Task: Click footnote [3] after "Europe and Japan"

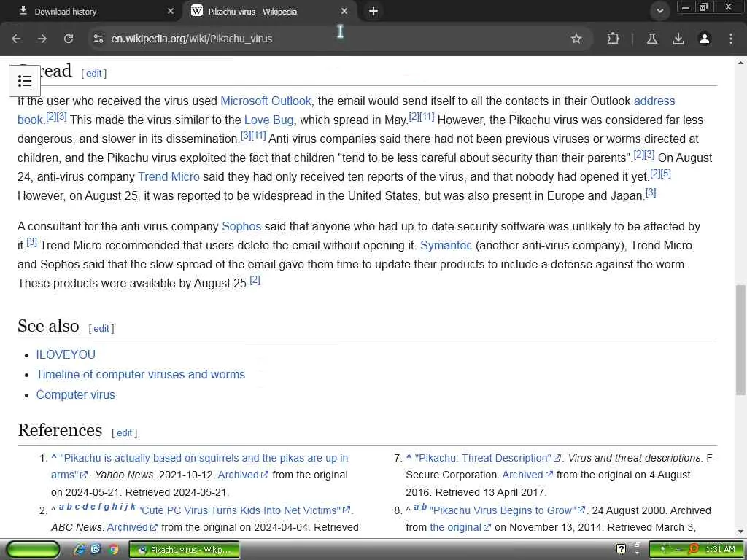Action: pyautogui.click(x=651, y=192)
